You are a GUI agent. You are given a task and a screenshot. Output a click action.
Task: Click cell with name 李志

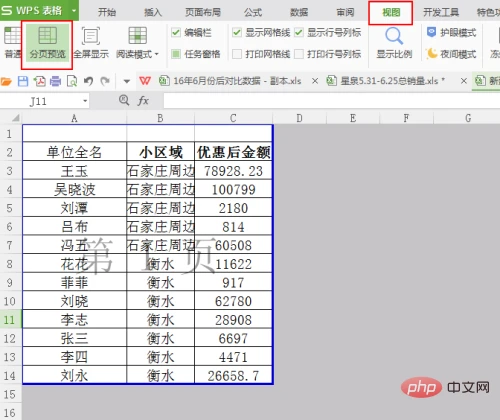tap(74, 320)
